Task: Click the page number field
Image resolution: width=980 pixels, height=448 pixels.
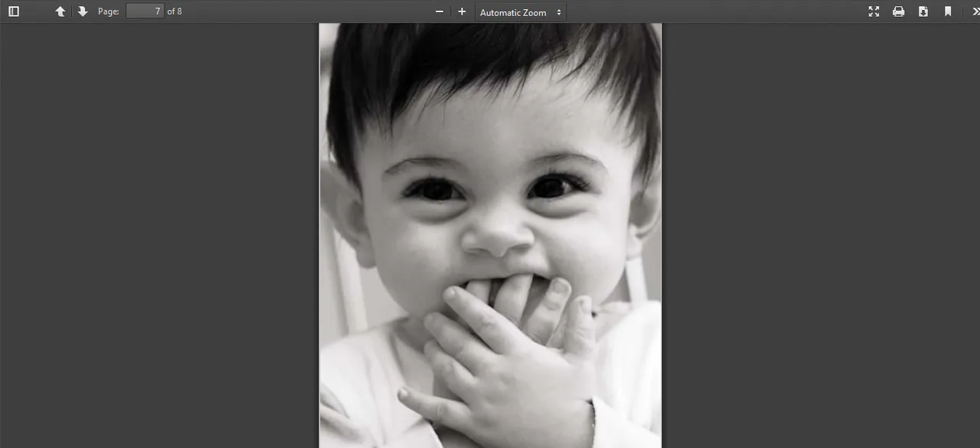Action: point(145,11)
